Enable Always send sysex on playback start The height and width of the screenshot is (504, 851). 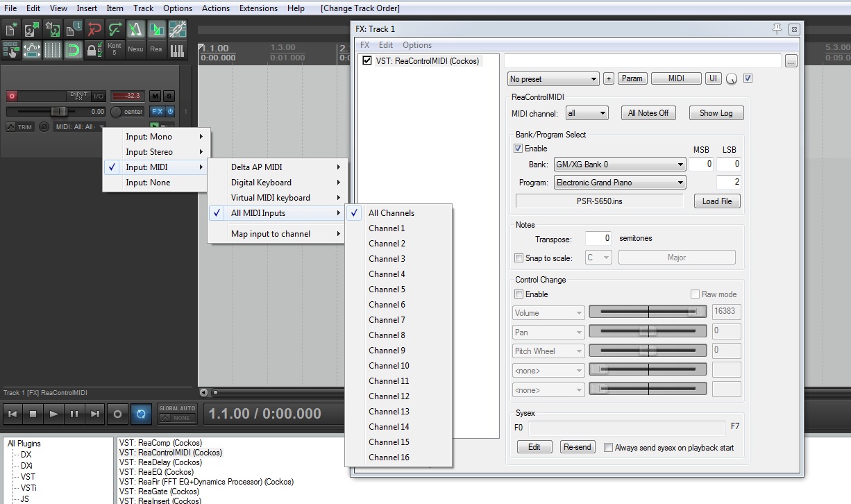coord(608,448)
